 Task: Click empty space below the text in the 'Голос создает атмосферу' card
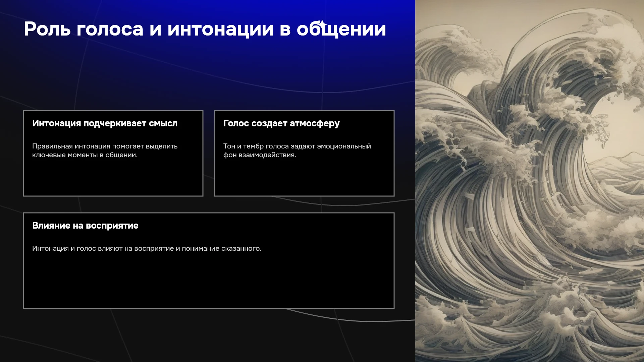304,178
